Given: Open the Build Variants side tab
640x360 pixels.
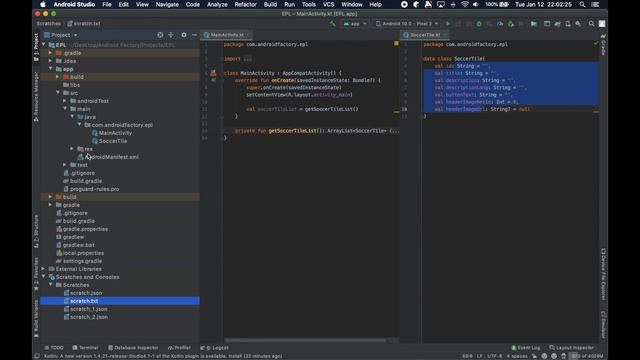Looking at the screenshot, I should coord(36,318).
